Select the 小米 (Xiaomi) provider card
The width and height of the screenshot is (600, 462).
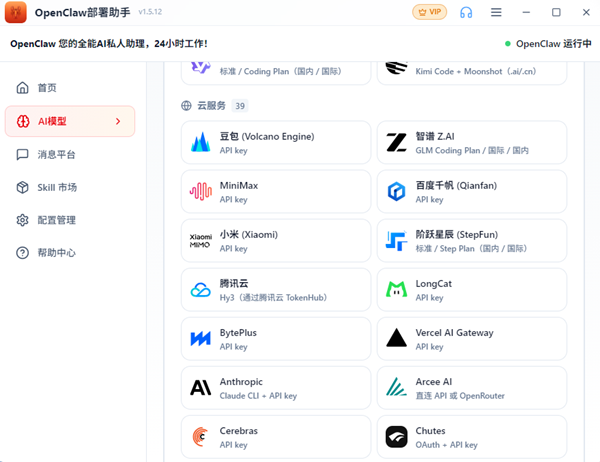point(276,241)
